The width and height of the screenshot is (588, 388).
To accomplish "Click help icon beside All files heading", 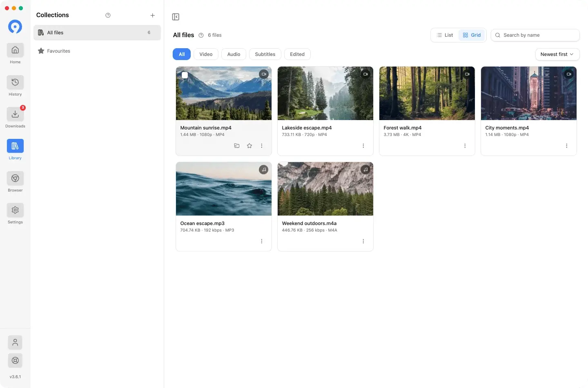I will point(201,35).
